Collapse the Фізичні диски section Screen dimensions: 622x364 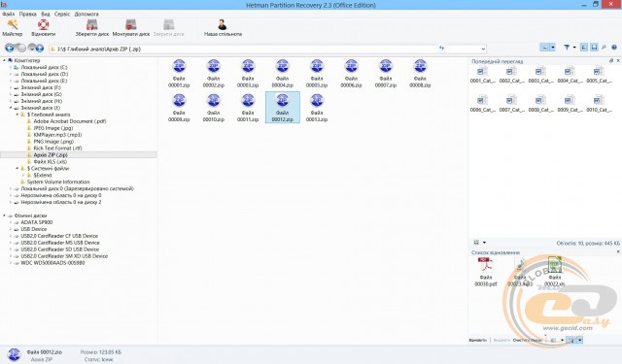[4, 215]
